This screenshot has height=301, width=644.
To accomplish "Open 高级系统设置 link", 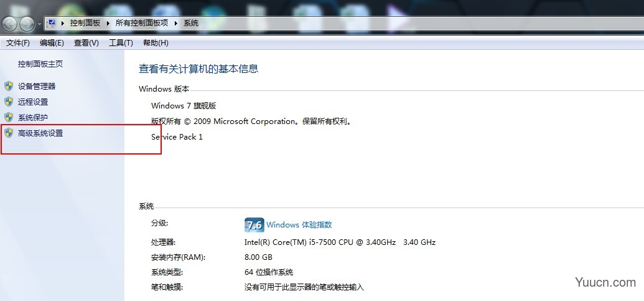I will coord(40,133).
